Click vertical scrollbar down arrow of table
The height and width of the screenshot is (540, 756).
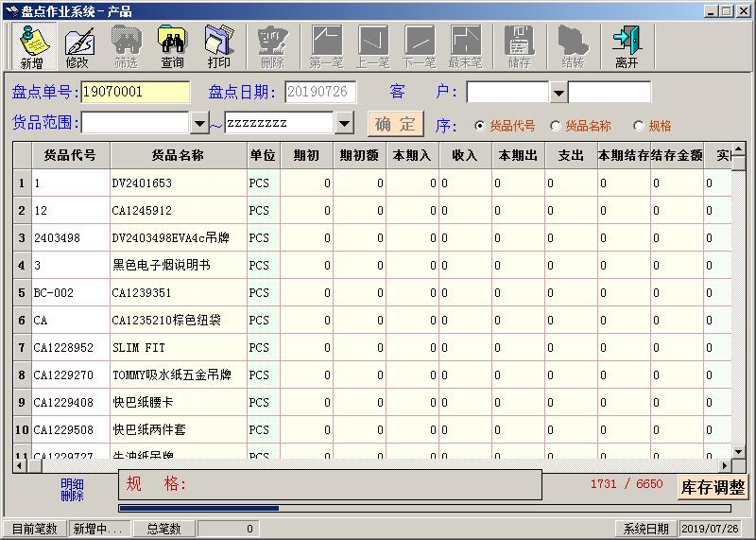739,452
